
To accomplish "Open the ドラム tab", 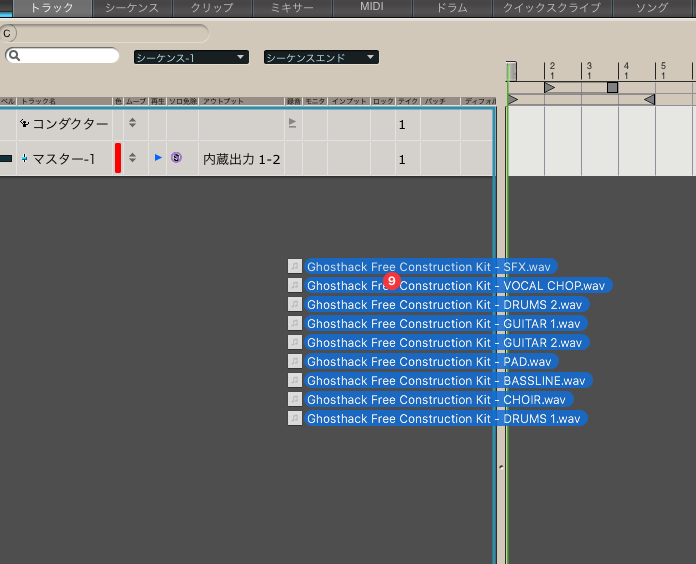I will click(452, 8).
